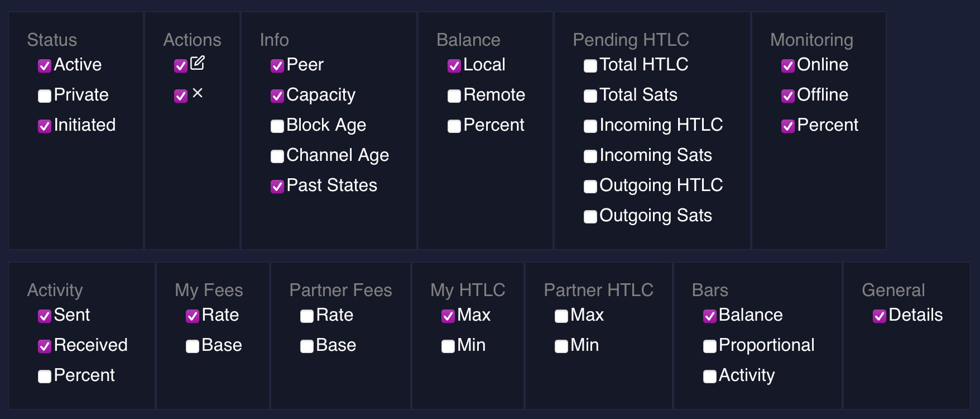The height and width of the screenshot is (419, 980).
Task: Disable the Offline monitoring checkbox
Action: (x=788, y=96)
